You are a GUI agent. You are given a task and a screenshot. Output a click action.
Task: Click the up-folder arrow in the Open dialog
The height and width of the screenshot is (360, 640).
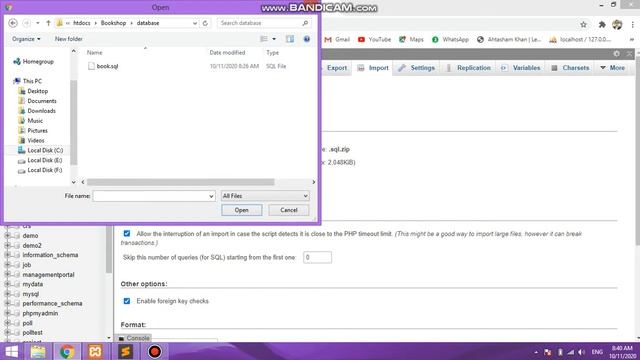pyautogui.click(x=48, y=23)
